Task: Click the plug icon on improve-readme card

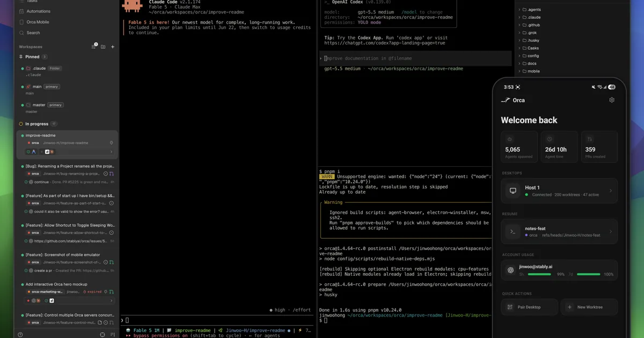Action: pos(111,143)
